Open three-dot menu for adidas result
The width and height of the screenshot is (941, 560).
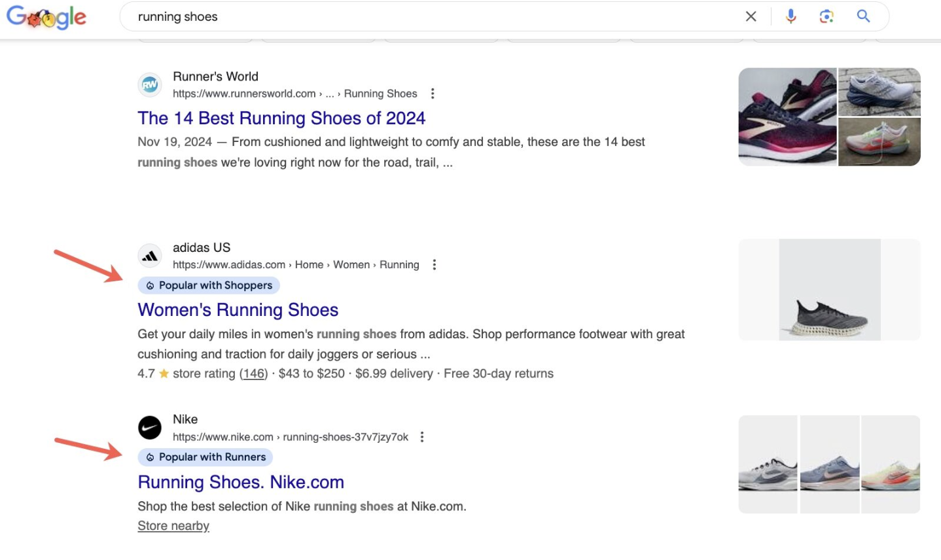(435, 264)
